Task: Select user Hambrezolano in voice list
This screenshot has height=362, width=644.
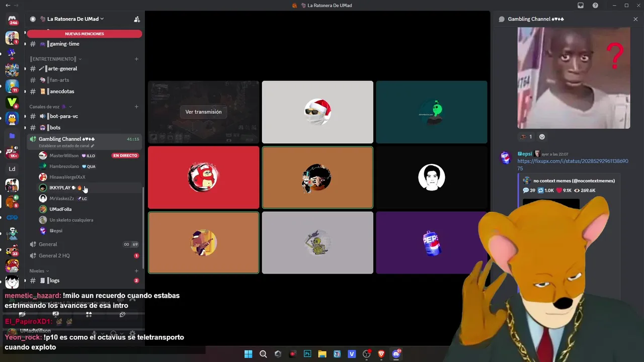Action: point(89,166)
